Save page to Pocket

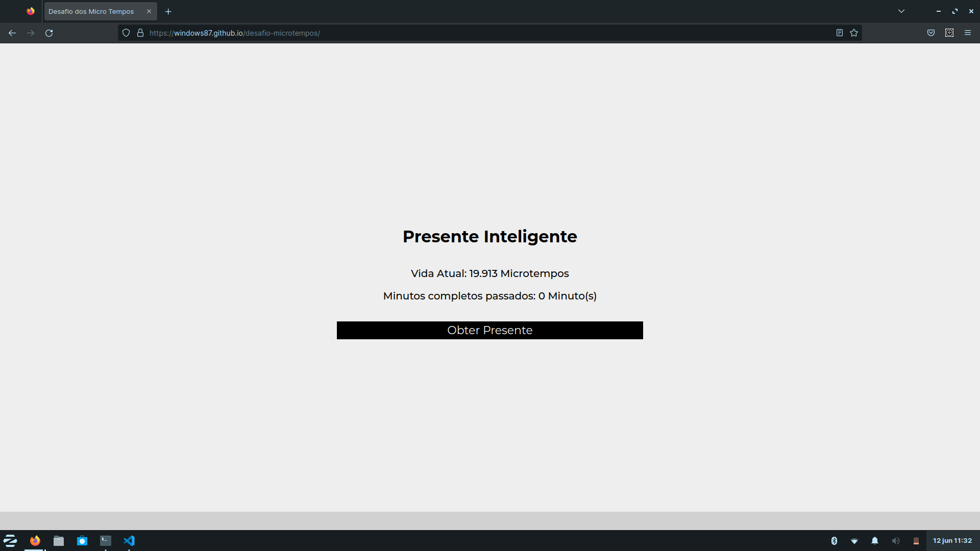click(930, 33)
